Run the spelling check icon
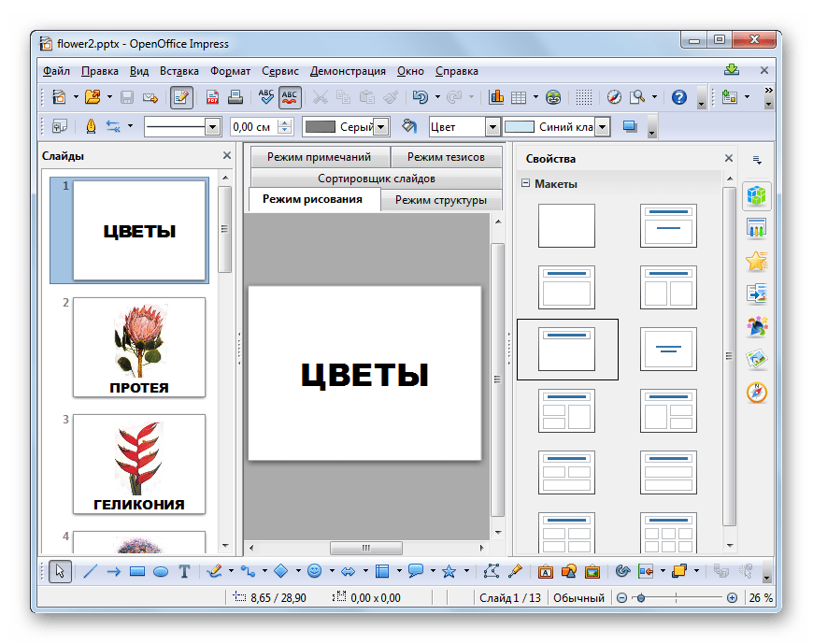The height and width of the screenshot is (644, 813). point(266,97)
